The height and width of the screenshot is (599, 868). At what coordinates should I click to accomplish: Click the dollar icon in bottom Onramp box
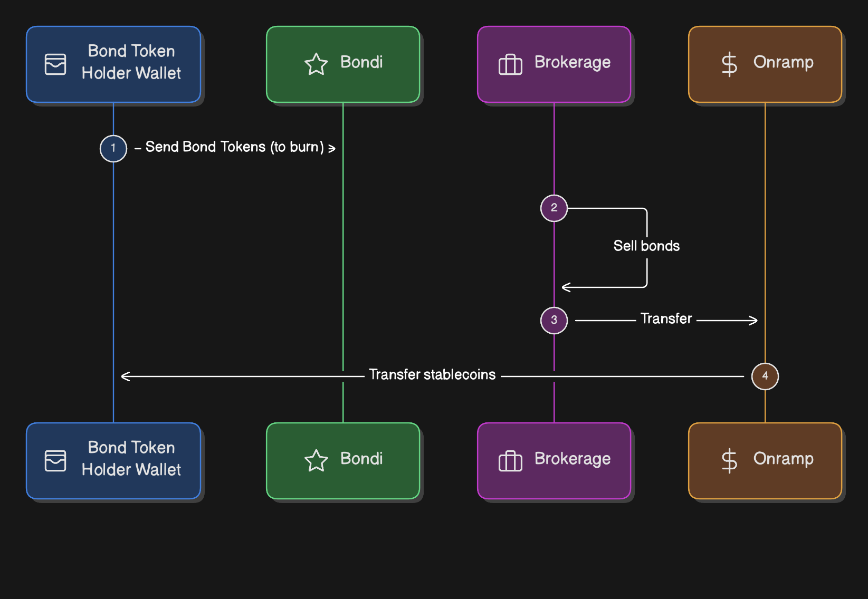729,461
